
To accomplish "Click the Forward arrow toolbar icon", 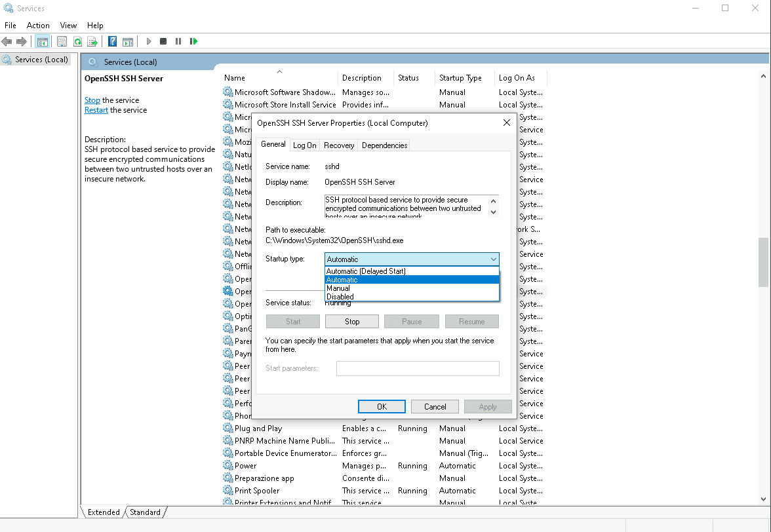I will tap(22, 42).
